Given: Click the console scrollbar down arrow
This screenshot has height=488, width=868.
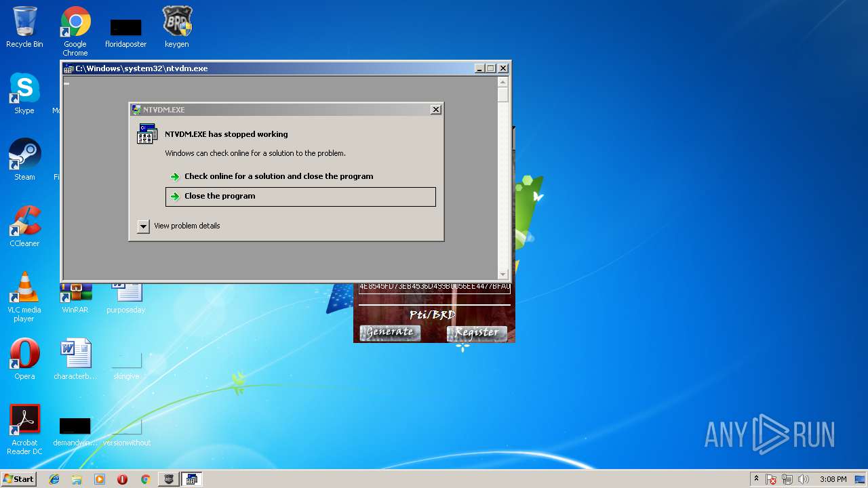Looking at the screenshot, I should [502, 274].
